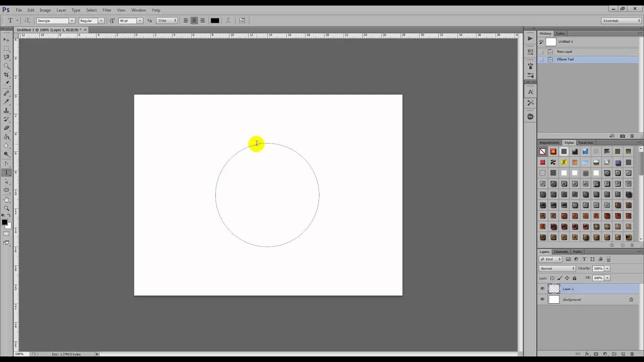Right align text in options bar
Viewport: 644px width, 362px height.
(x=202, y=21)
